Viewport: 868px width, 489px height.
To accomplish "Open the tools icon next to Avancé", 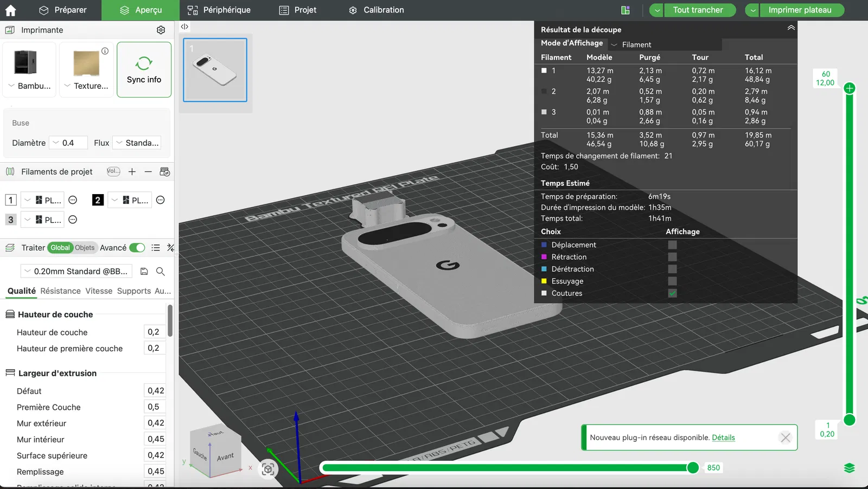I will coord(170,248).
